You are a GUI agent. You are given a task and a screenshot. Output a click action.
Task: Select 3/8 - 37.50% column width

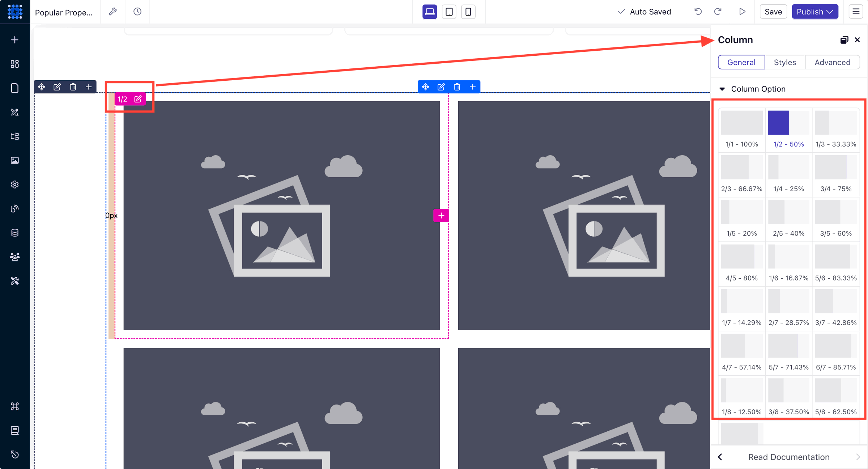[789, 397]
